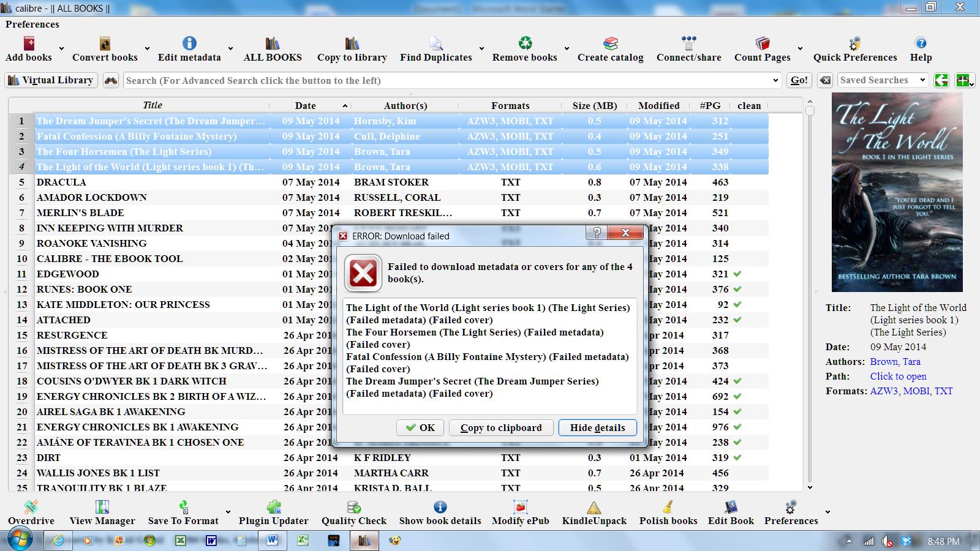The height and width of the screenshot is (551, 980).
Task: Click the muted volume icon in system tray
Action: 887,541
